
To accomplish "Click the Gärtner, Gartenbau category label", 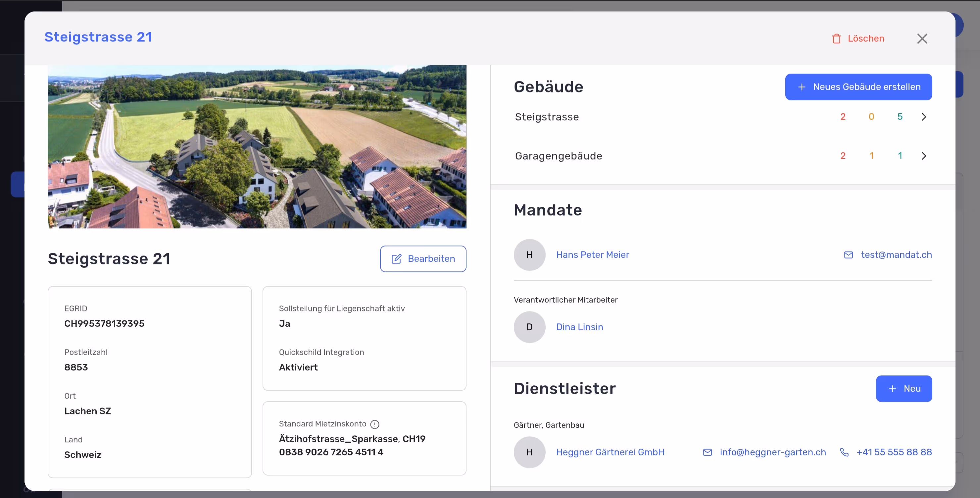I will coord(549,425).
